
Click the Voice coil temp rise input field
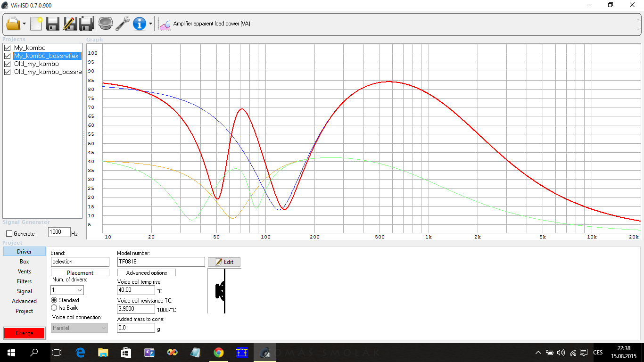[136, 290]
